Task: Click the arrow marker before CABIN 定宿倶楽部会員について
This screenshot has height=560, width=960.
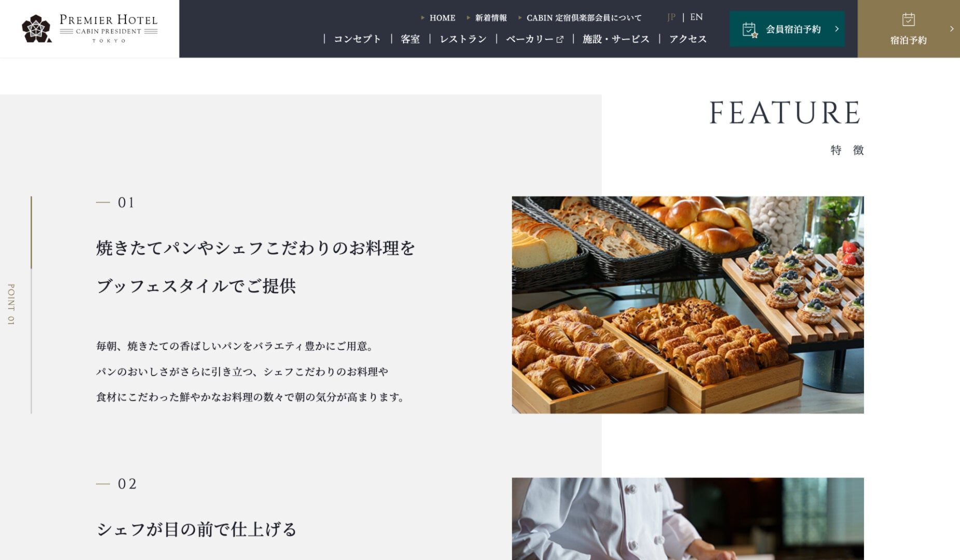Action: click(x=520, y=18)
